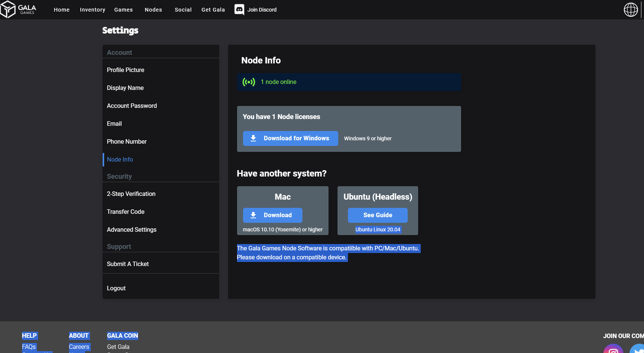644x353 pixels.
Task: Click the green node online signal icon
Action: click(249, 82)
